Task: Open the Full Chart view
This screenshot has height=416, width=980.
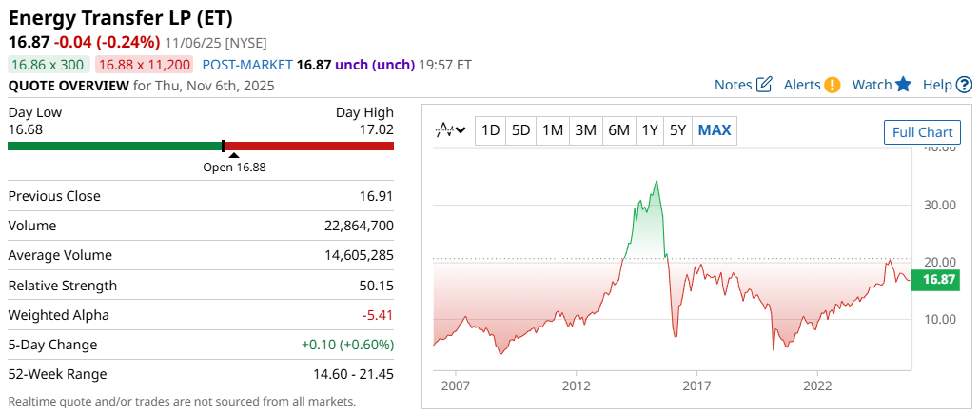Action: [x=921, y=132]
